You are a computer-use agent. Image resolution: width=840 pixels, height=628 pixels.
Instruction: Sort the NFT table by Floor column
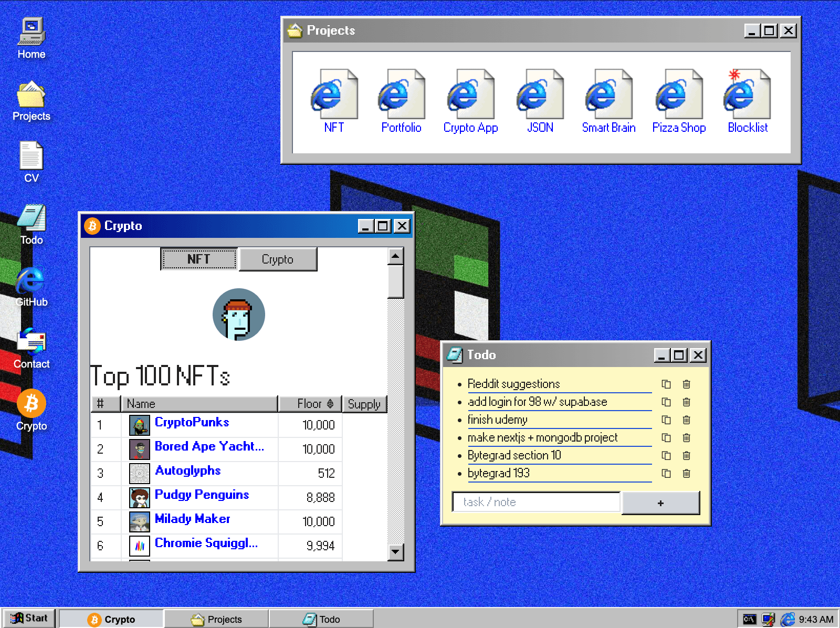[310, 404]
